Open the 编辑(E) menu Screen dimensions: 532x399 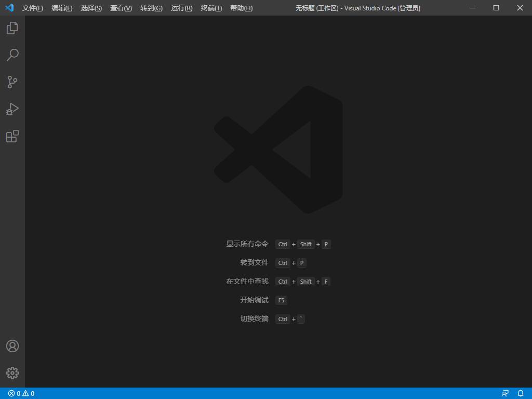coord(62,8)
